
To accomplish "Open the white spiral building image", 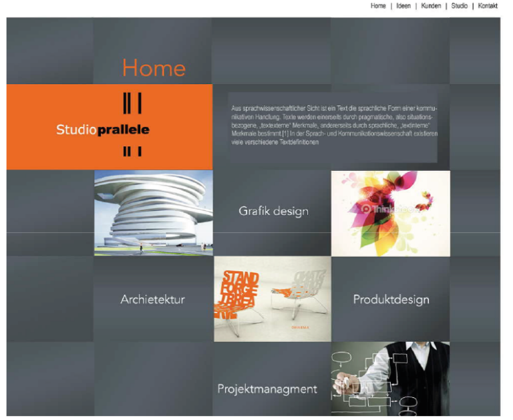I will pyautogui.click(x=154, y=213).
